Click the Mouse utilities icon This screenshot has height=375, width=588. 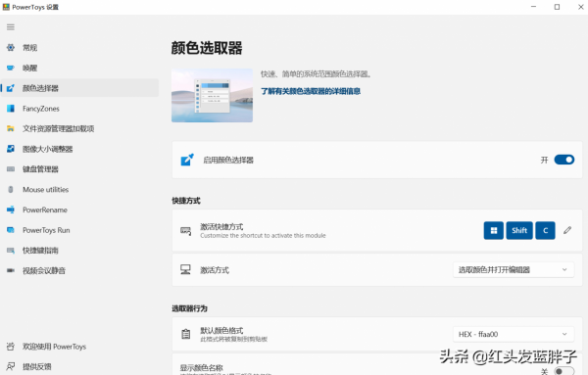pos(11,190)
